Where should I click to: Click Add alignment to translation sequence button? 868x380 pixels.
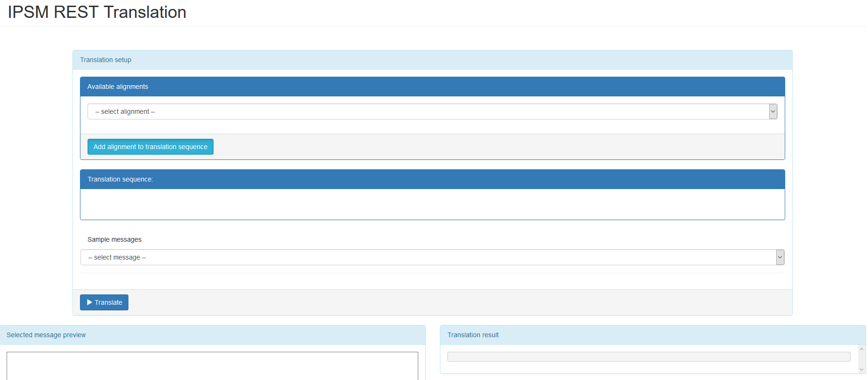[151, 147]
